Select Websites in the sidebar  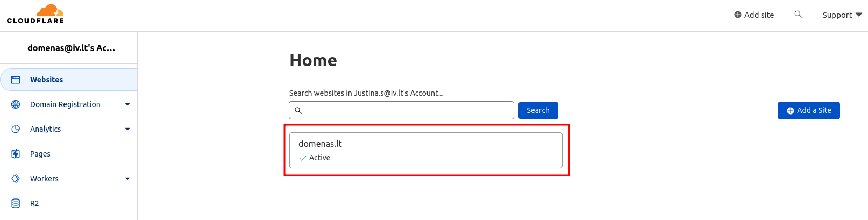tap(47, 80)
